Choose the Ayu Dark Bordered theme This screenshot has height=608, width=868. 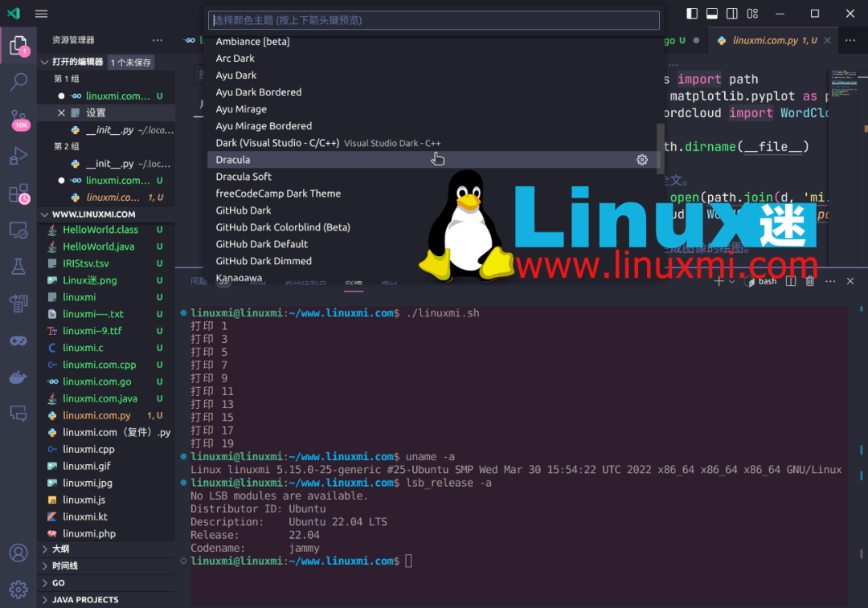[x=433, y=92]
